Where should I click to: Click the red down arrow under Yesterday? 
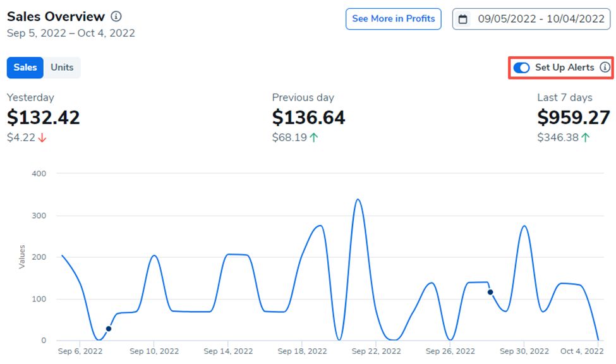pyautogui.click(x=42, y=138)
